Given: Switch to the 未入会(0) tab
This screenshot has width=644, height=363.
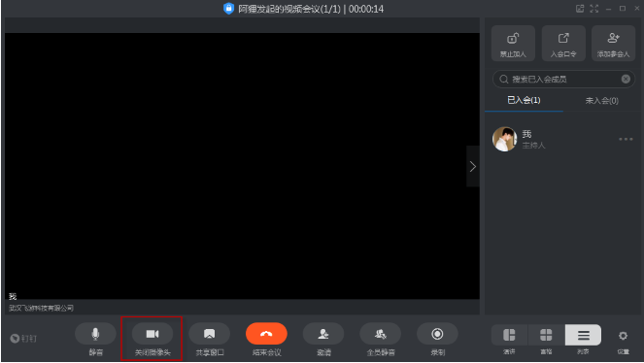Looking at the screenshot, I should (601, 101).
